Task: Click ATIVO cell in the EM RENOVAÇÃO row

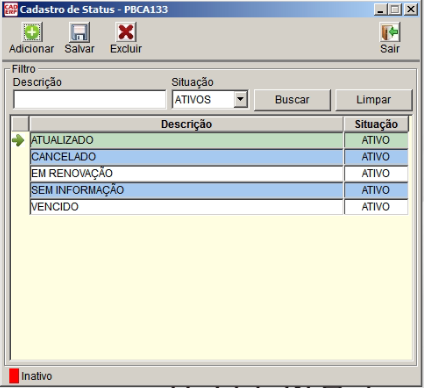Action: [x=376, y=174]
